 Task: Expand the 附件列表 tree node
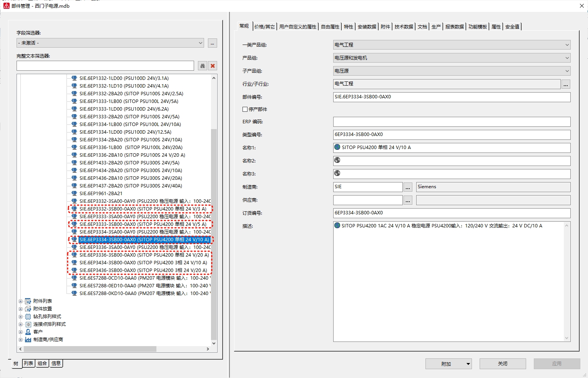pos(21,301)
